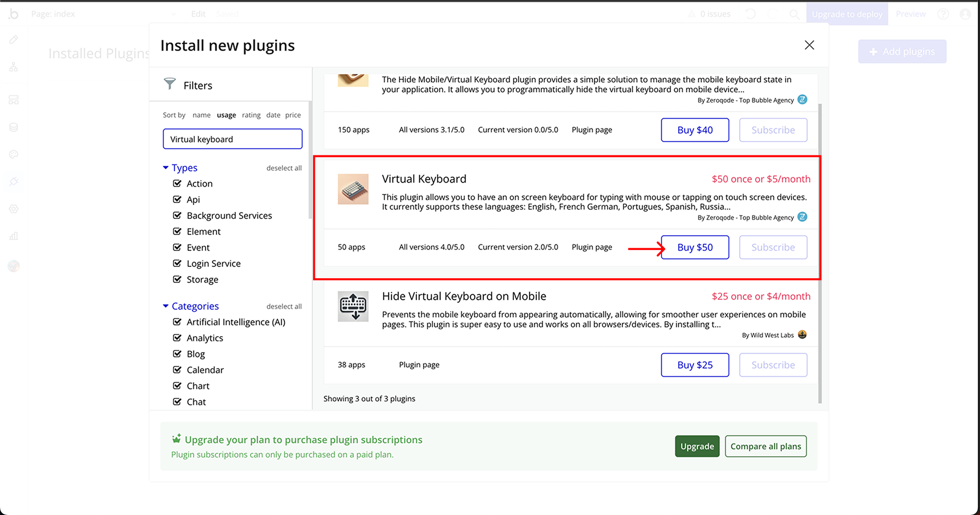Open the Virtual Keyboard Plugin page link
Screen dimensions: 980x515
click(591, 247)
